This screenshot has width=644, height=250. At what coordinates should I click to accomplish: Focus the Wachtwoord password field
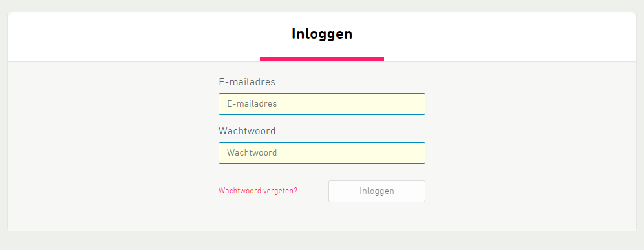click(321, 153)
